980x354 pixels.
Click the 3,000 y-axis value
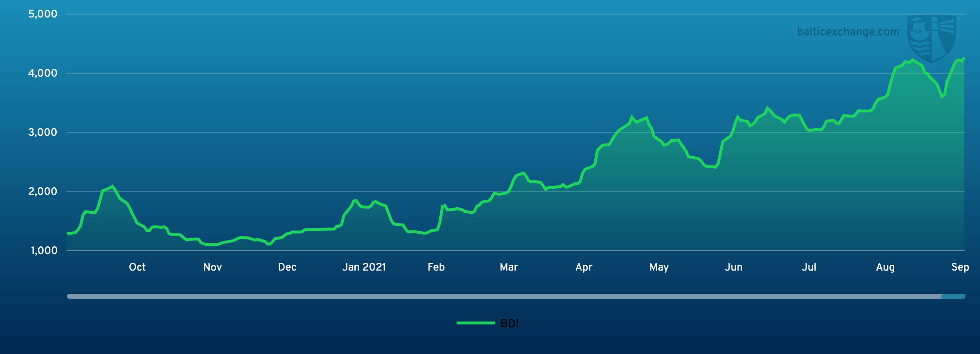(x=43, y=132)
